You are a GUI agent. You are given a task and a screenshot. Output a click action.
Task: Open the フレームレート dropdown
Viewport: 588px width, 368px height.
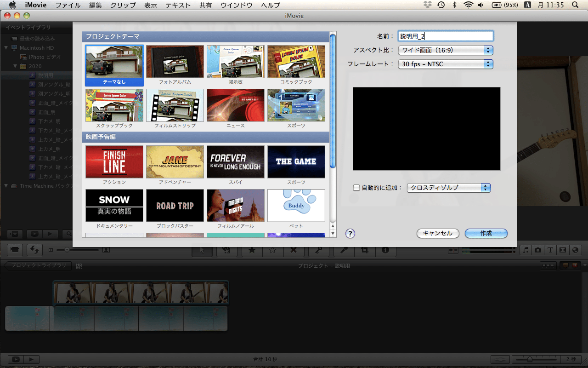[446, 64]
